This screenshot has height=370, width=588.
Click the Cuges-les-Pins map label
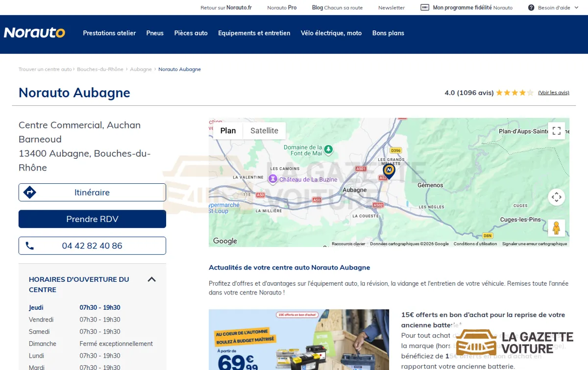520,220
